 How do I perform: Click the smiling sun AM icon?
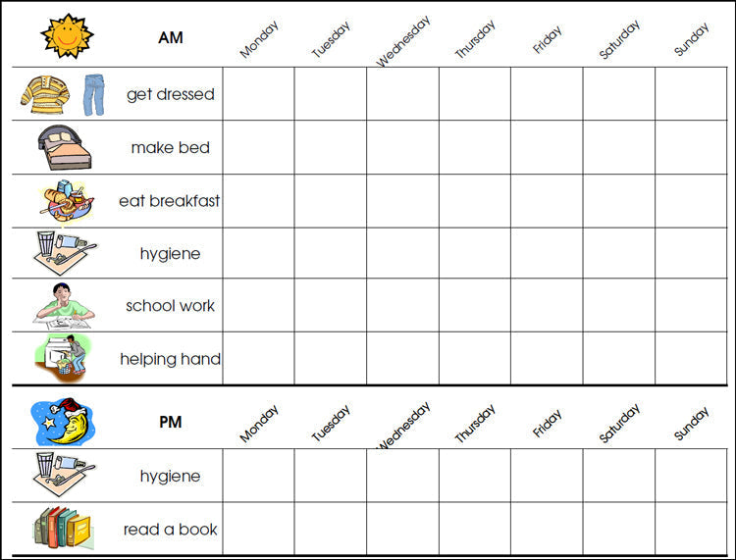click(x=67, y=36)
